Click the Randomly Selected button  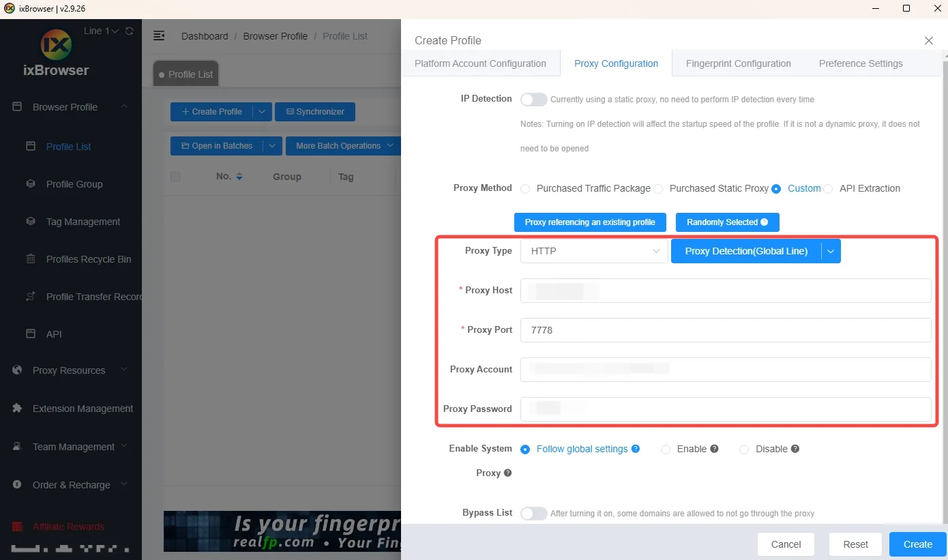pos(727,222)
